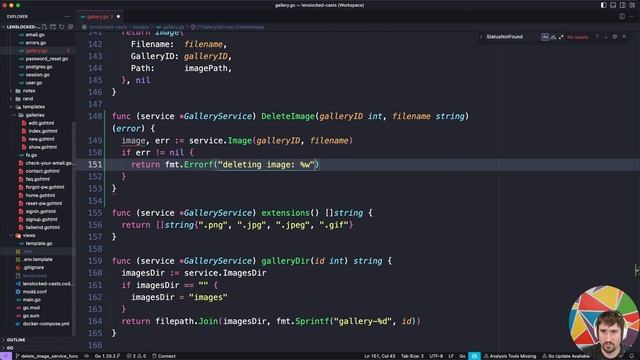Click the purple remote indicator icon
The image size is (640, 360).
(x=6, y=356)
